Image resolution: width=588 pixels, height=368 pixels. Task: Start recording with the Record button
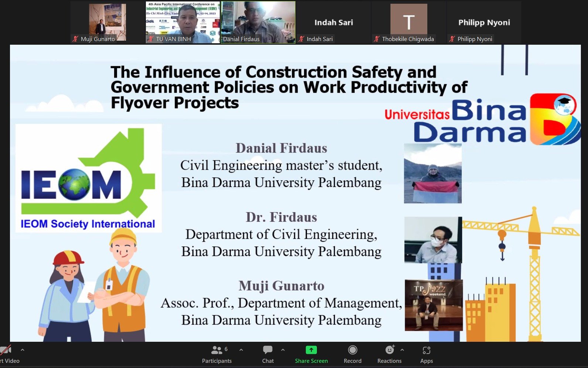[x=352, y=355]
